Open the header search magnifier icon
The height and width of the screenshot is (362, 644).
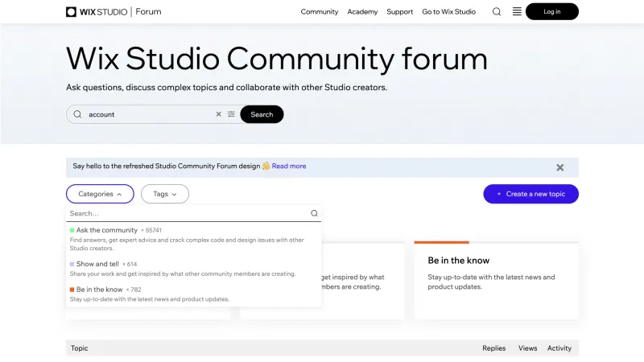point(497,11)
